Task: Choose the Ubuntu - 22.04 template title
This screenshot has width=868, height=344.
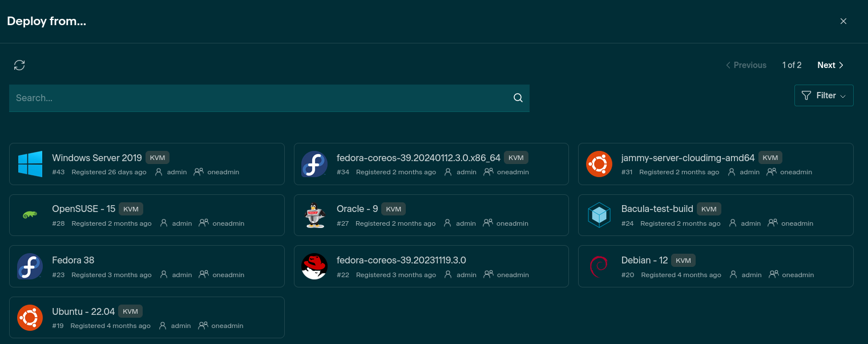Action: tap(83, 311)
